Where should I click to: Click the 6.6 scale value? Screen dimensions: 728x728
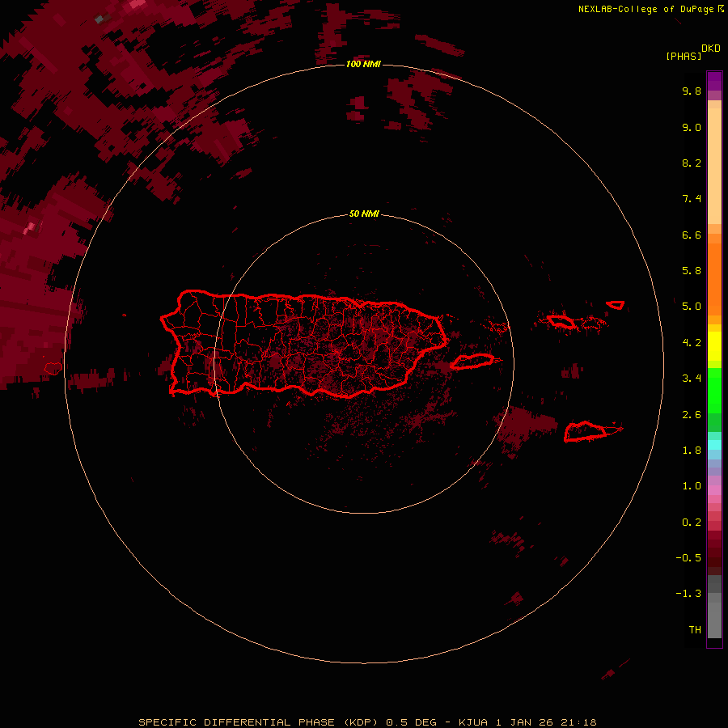692,235
